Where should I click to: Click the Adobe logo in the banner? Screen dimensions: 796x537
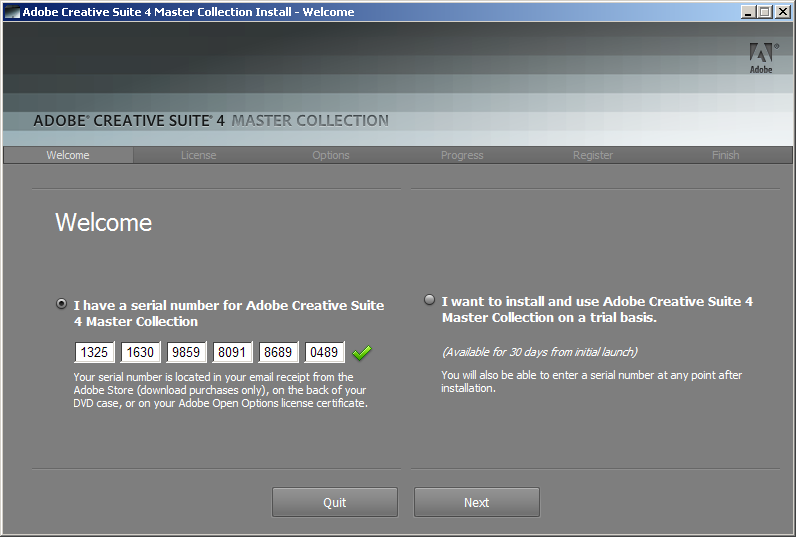coord(763,58)
